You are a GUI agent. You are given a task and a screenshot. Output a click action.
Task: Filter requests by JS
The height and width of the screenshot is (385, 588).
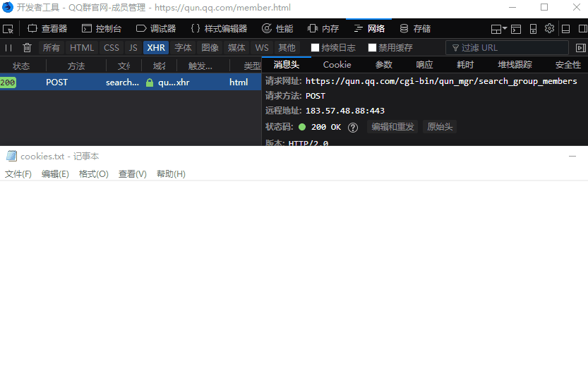point(133,48)
